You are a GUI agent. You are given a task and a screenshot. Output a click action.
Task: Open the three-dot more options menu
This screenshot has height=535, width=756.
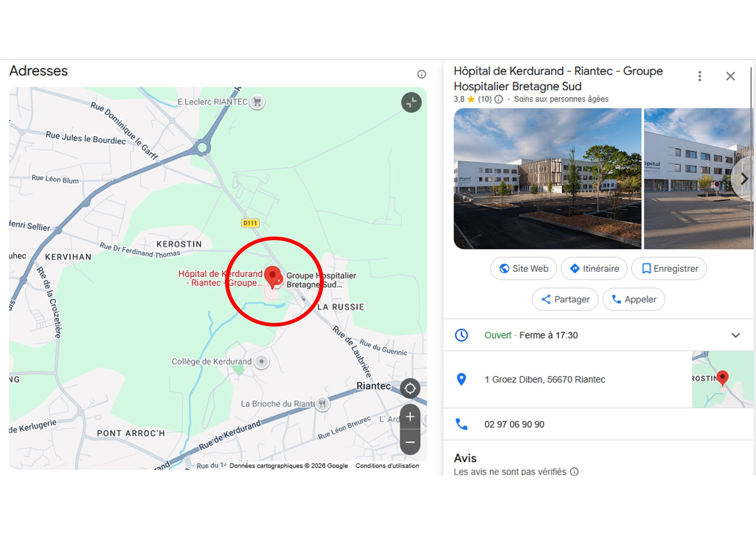coord(700,76)
